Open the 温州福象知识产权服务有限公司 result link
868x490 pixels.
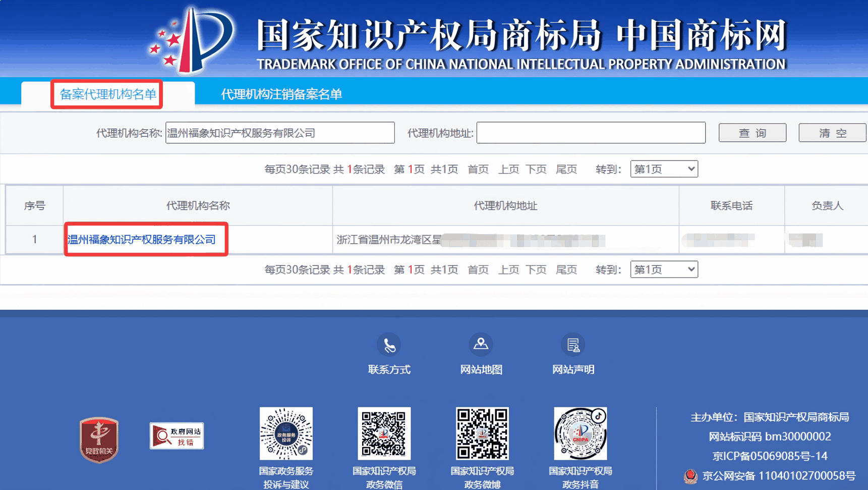(142, 239)
